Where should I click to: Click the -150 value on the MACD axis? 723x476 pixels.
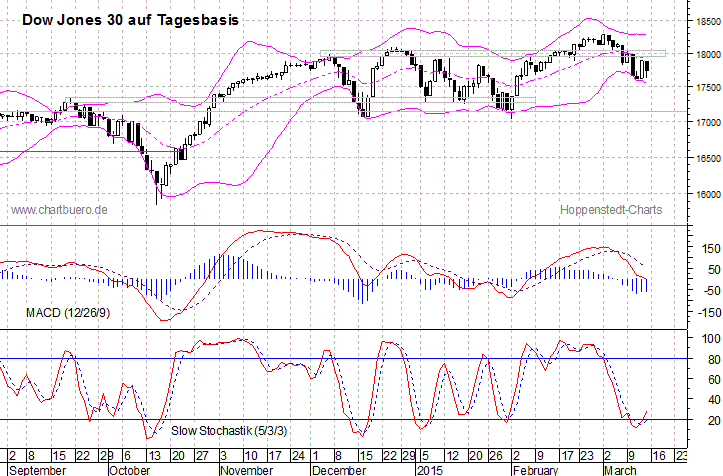(x=708, y=313)
